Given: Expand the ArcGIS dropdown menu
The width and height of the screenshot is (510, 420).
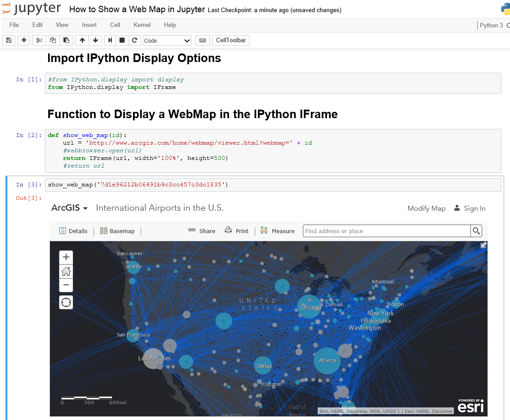Looking at the screenshot, I should pos(70,208).
